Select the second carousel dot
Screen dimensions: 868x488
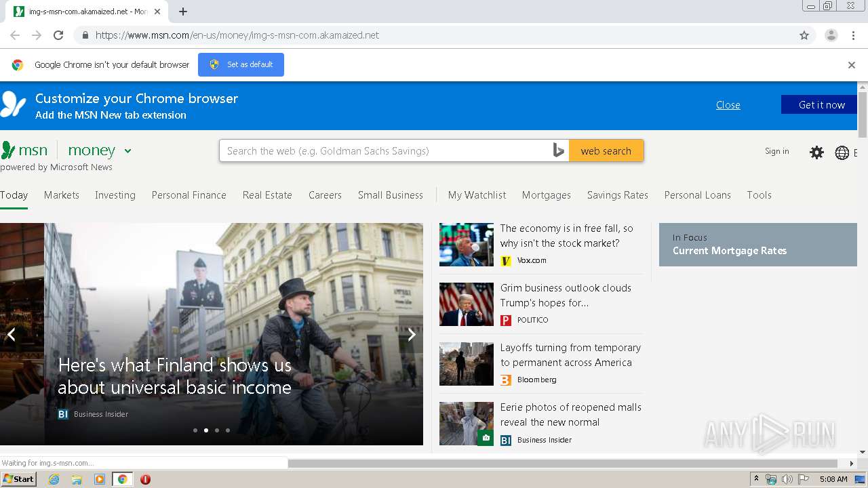[206, 430]
